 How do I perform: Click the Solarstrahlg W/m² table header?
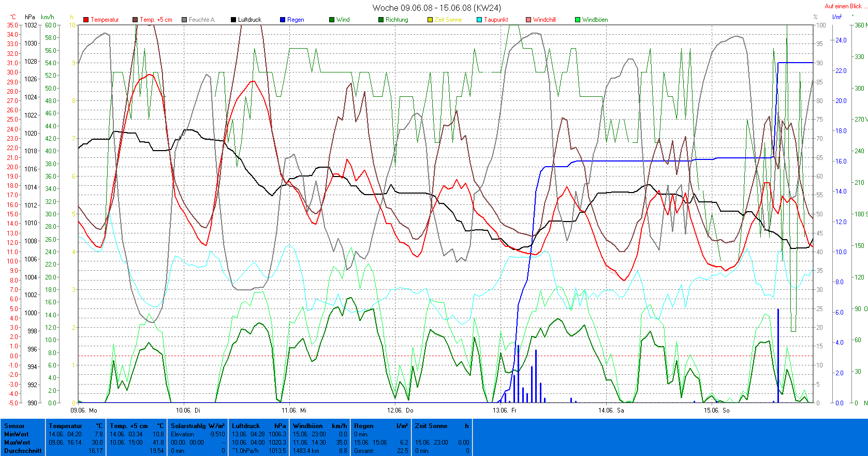[x=198, y=426]
